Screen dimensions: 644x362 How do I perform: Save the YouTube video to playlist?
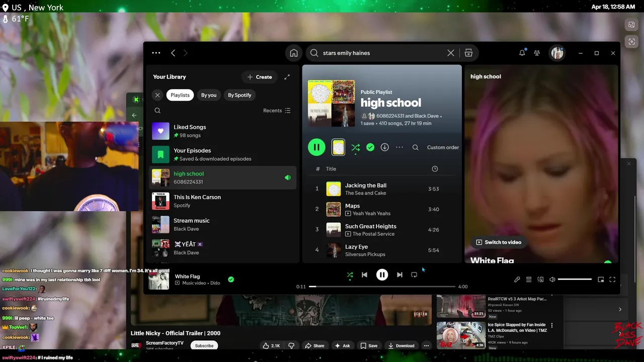[x=369, y=346]
